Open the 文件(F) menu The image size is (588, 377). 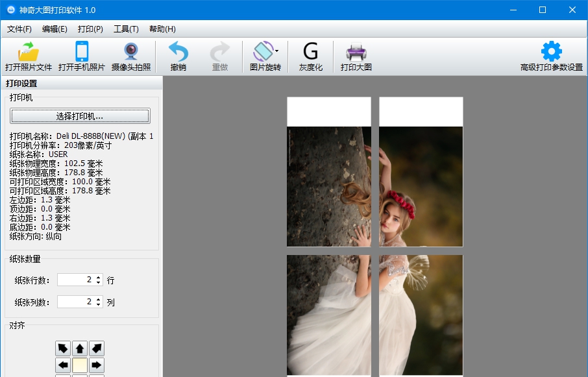point(19,29)
